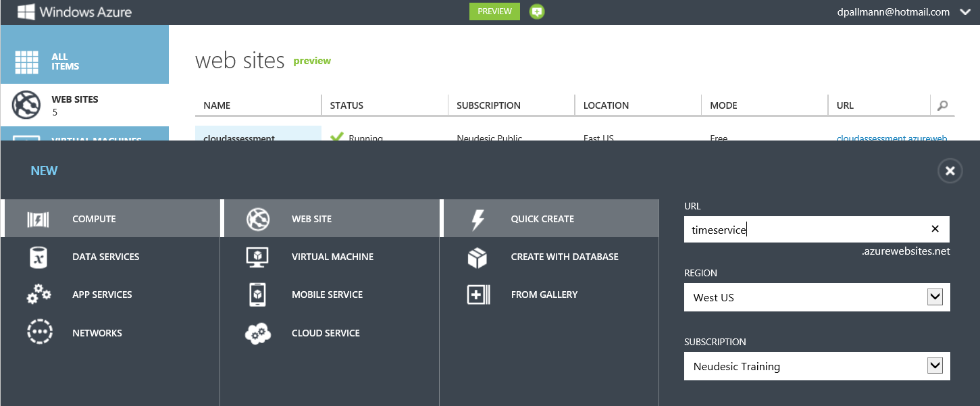Click the NETWORKS dotted circle icon

click(38, 332)
